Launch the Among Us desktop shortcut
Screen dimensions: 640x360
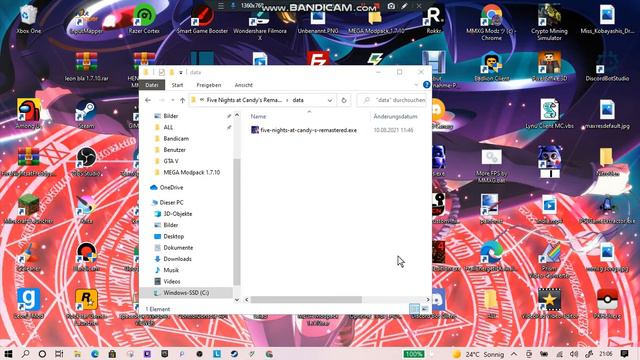(29, 113)
